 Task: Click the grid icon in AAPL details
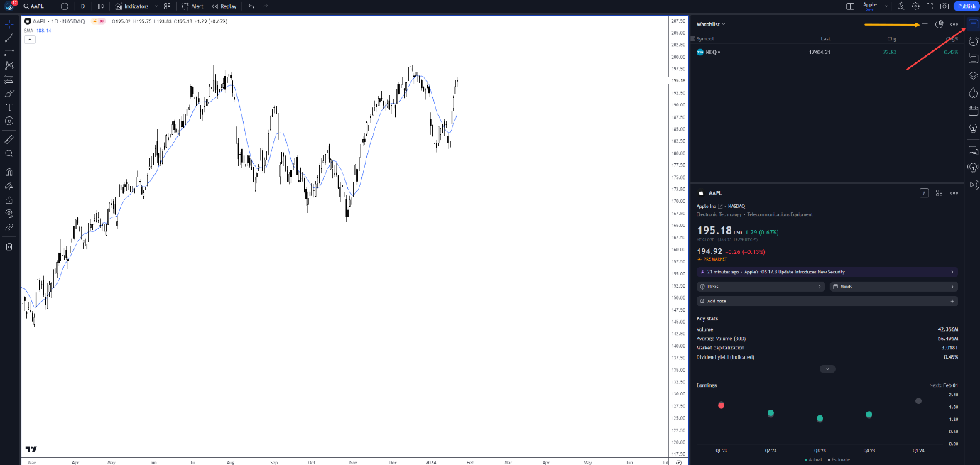tap(939, 192)
